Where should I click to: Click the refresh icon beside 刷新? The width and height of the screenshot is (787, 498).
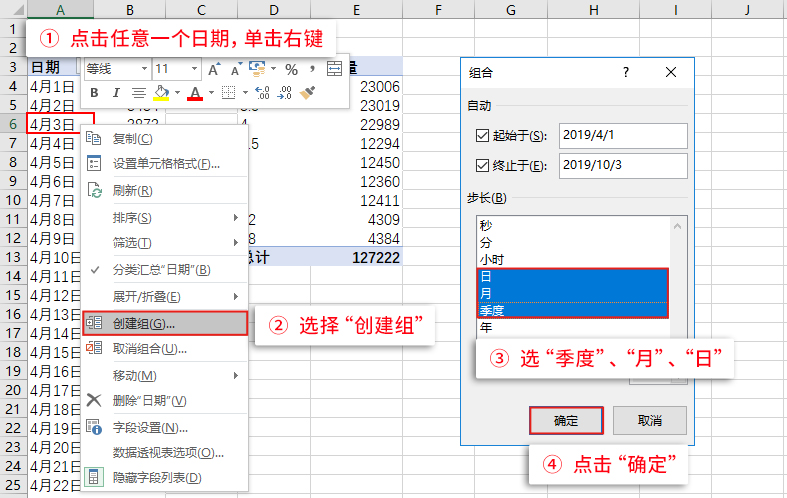(x=94, y=190)
